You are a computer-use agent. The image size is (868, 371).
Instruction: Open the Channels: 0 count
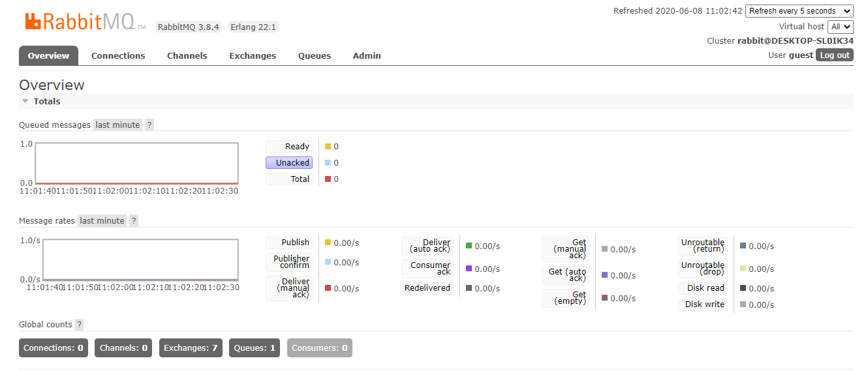tap(123, 348)
